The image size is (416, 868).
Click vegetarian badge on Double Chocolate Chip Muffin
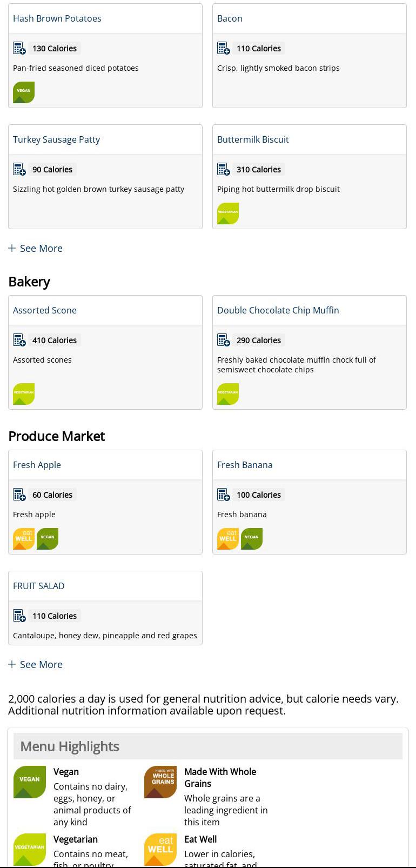click(x=228, y=394)
